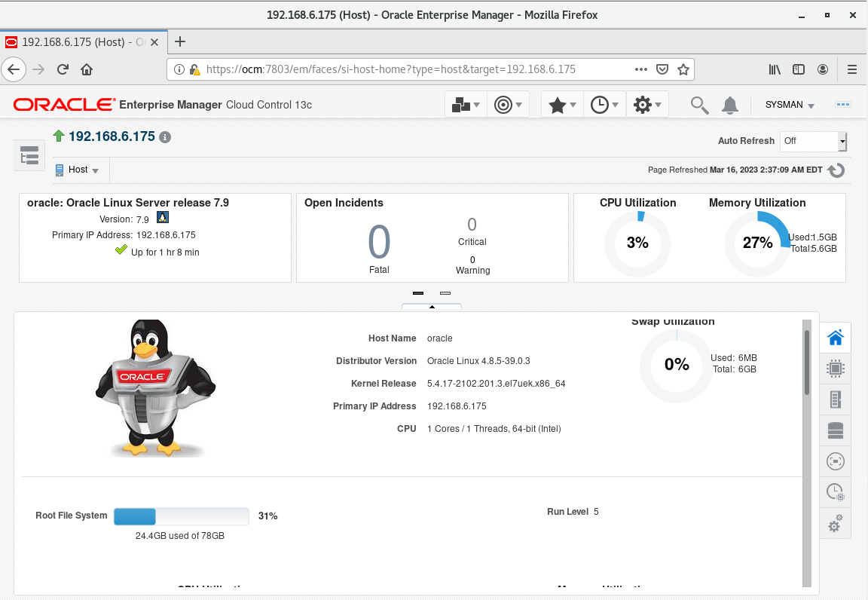Refresh page data icon
The image size is (868, 600).
pos(836,170)
